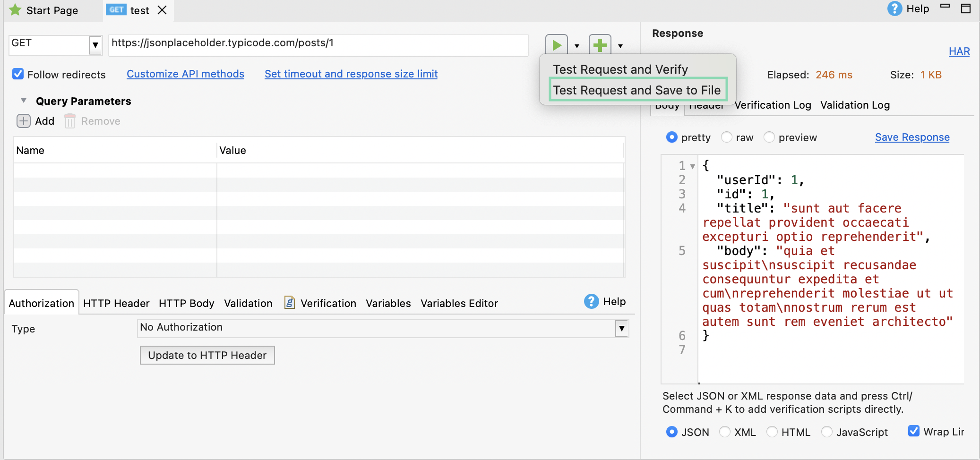Switch to the Variables Editor tab
The width and height of the screenshot is (980, 460).
tap(459, 303)
